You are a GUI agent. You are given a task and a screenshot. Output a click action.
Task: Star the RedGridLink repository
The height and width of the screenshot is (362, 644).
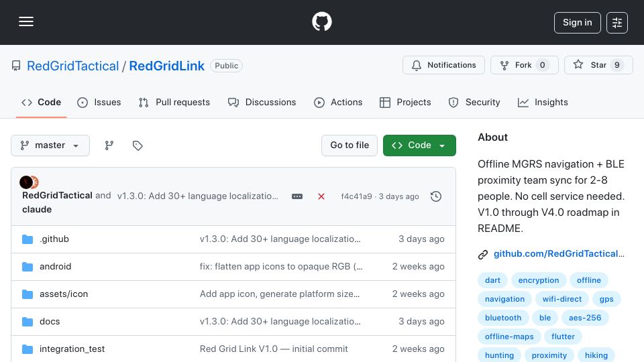coord(598,65)
